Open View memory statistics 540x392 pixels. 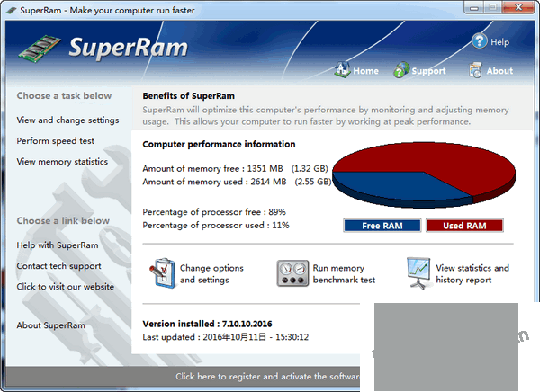click(x=62, y=162)
